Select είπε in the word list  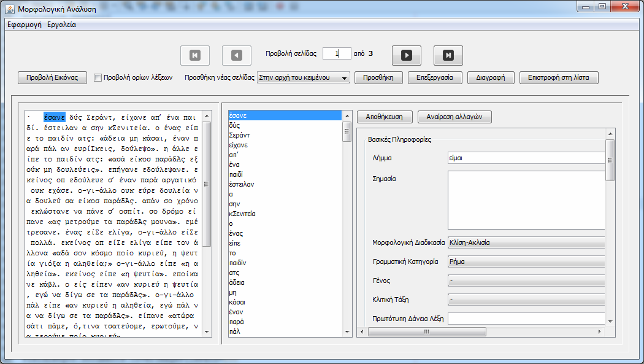(x=285, y=243)
